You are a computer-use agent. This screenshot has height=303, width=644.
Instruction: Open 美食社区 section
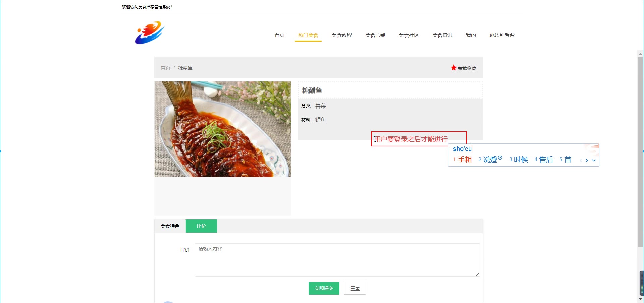pyautogui.click(x=409, y=35)
